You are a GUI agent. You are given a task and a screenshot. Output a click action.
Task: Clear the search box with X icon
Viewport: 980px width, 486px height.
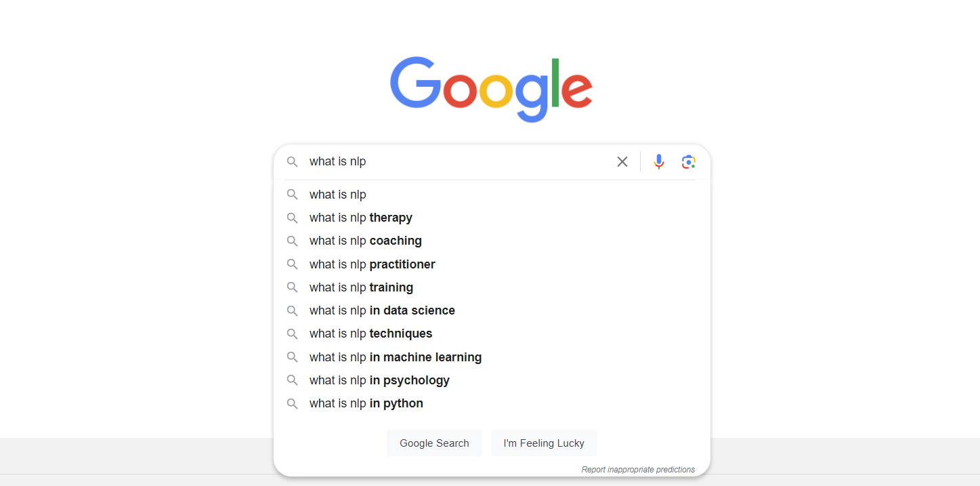(x=622, y=161)
